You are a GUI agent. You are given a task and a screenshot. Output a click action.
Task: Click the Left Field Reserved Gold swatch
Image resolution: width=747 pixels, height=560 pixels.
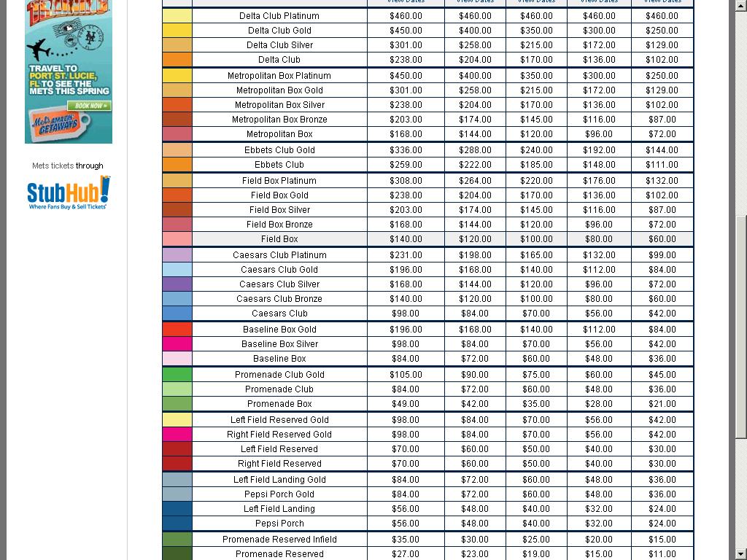[177, 419]
